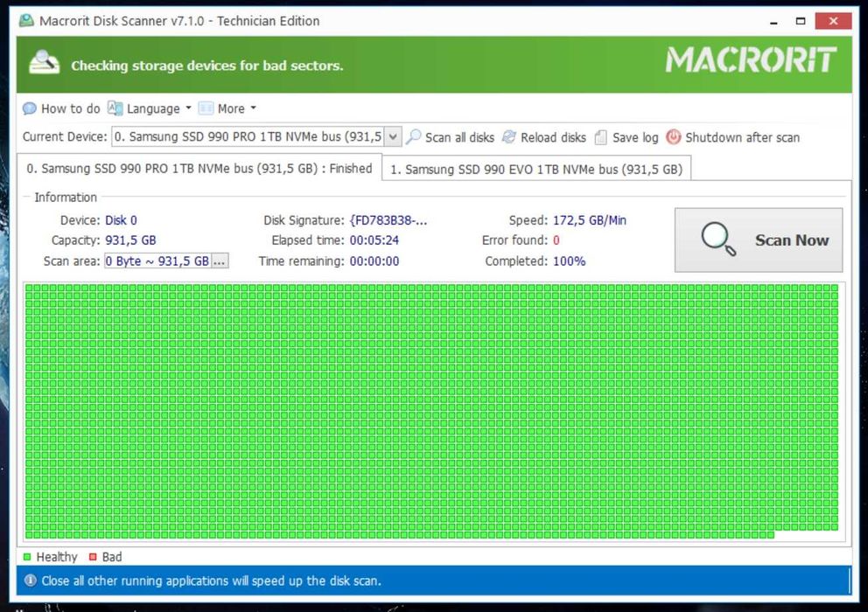Click the Scan all disks magnifier icon
The width and height of the screenshot is (868, 612).
pos(414,137)
